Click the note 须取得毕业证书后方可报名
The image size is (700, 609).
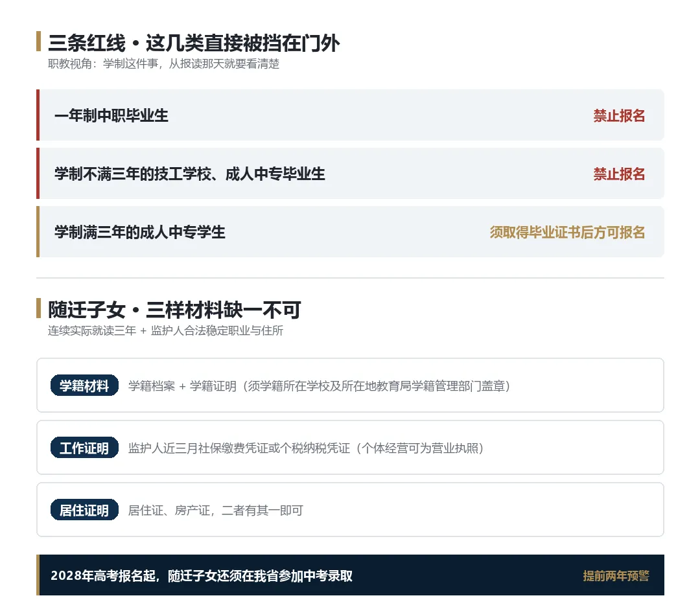pyautogui.click(x=567, y=232)
